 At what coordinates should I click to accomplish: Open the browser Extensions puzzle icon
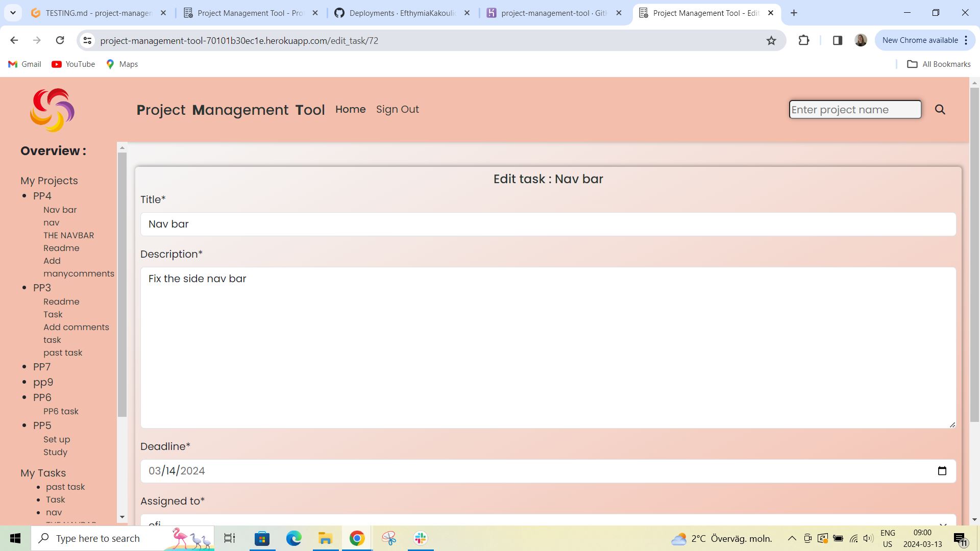804,40
